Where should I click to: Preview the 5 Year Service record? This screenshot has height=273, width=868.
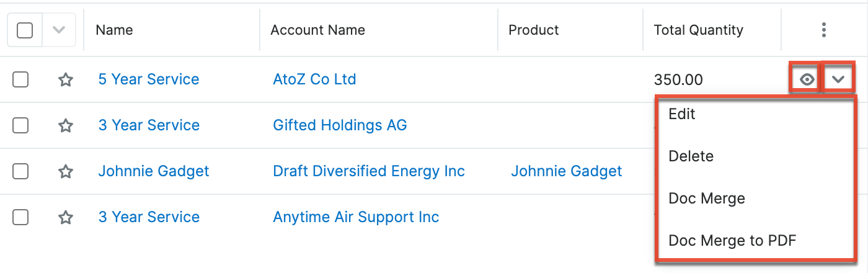(x=807, y=79)
